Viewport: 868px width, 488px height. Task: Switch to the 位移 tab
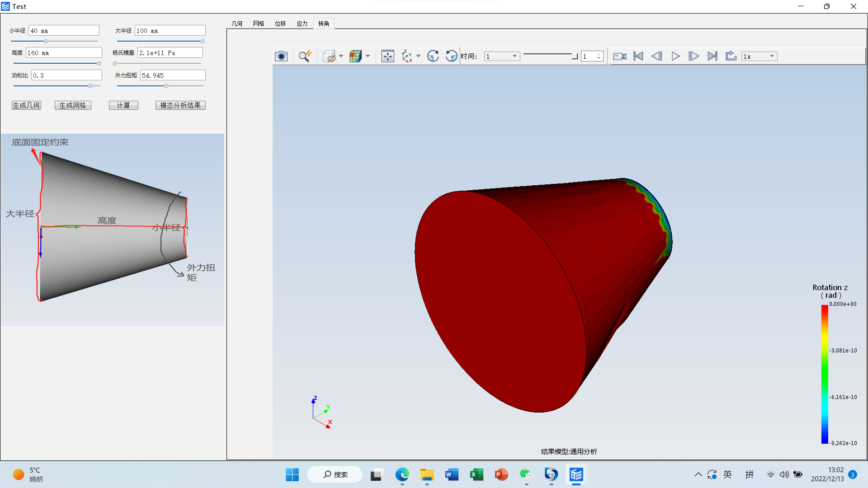[281, 23]
